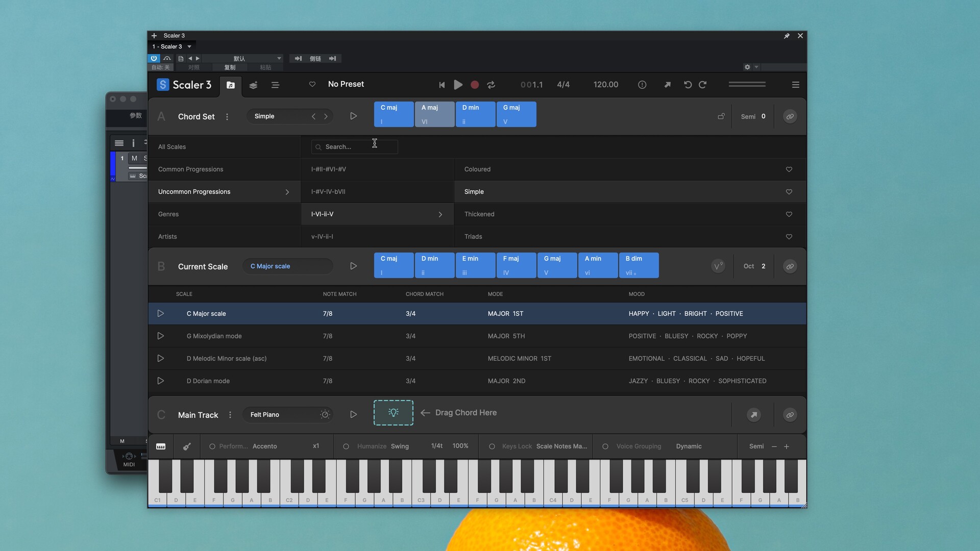This screenshot has width=980, height=551.
Task: Click the export arrow icon in top bar
Action: click(x=667, y=85)
